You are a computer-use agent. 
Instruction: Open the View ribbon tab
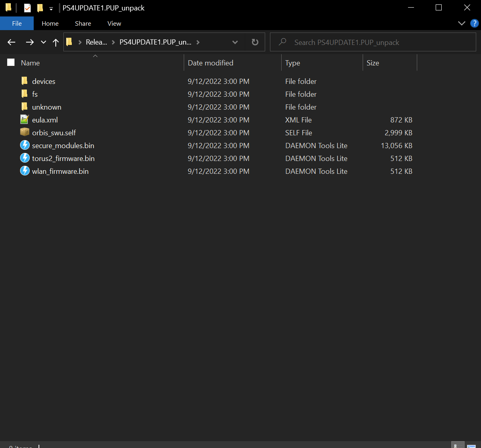point(114,23)
